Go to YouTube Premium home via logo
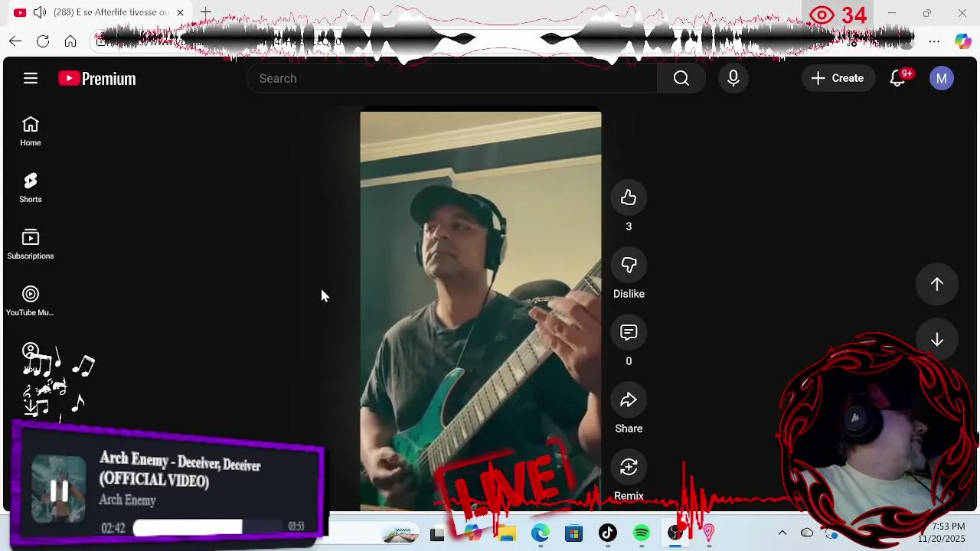980x551 pixels. [x=97, y=78]
